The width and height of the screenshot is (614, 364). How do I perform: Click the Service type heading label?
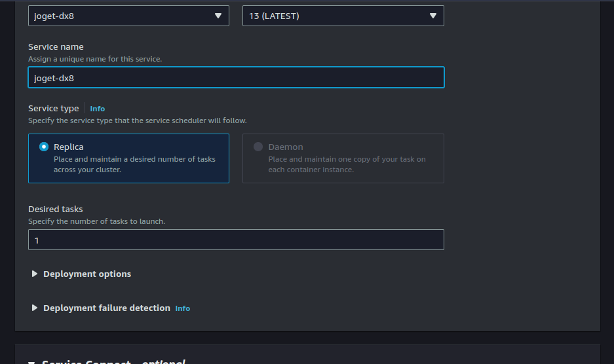click(53, 109)
